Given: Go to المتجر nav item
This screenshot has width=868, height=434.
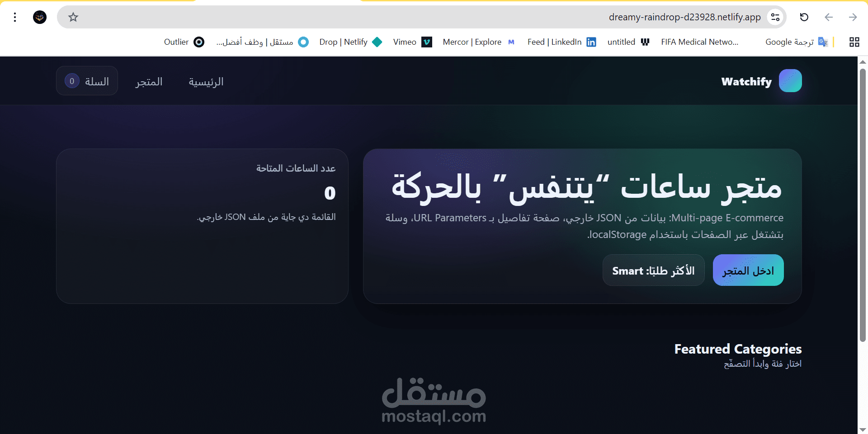Looking at the screenshot, I should click(149, 82).
